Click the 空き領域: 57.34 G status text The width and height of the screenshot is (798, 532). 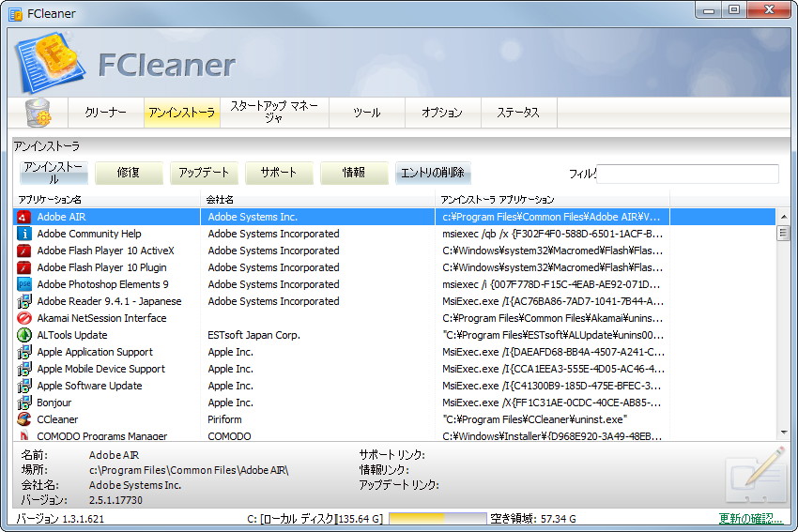tap(533, 519)
